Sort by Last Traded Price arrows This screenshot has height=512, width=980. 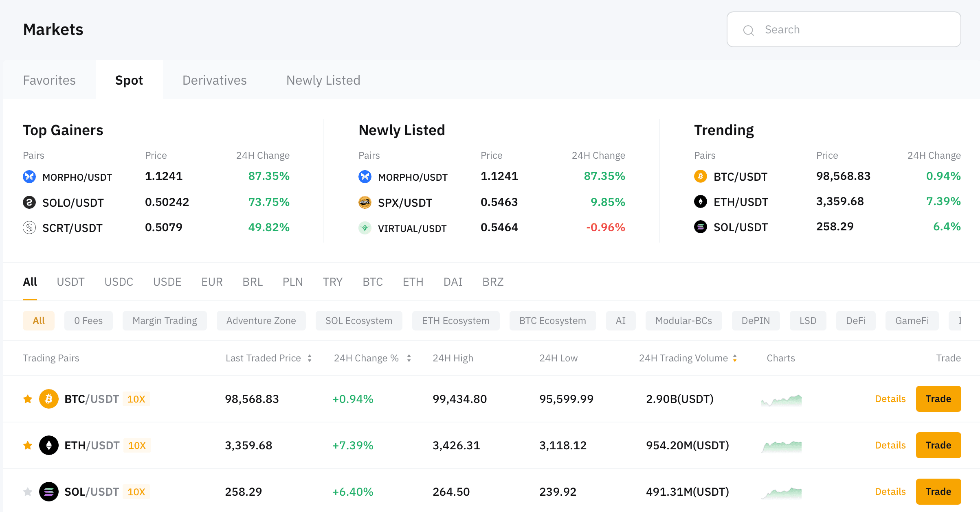click(x=310, y=358)
